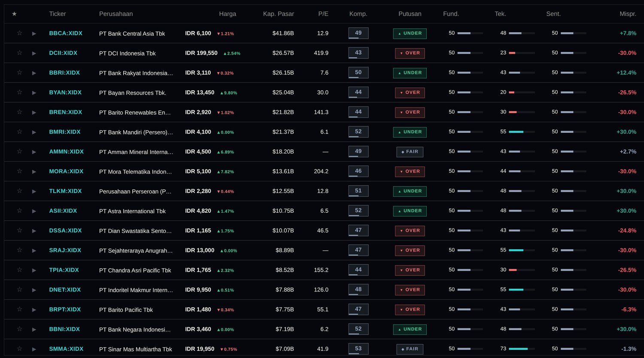Click the Tek. score bar for BMRI:XIDX
Screen dimensions: 644x358
pyautogui.click(x=522, y=132)
